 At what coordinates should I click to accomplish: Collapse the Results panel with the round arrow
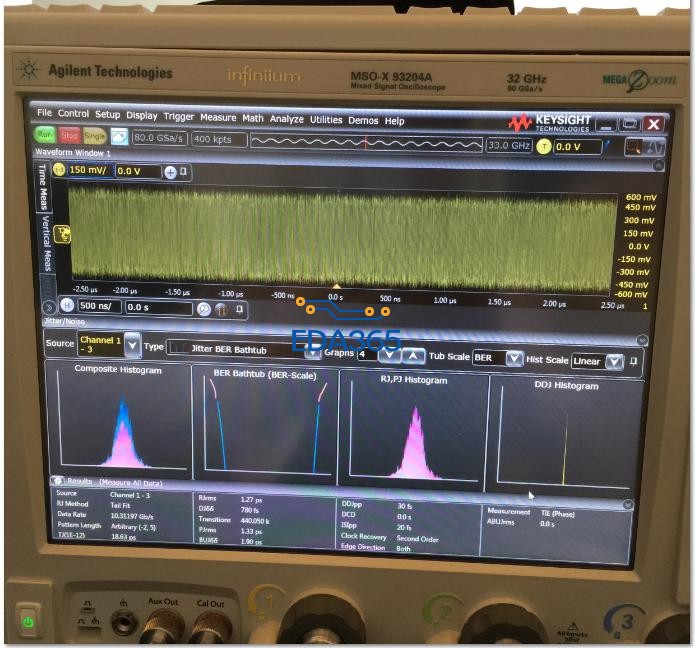pyautogui.click(x=627, y=505)
